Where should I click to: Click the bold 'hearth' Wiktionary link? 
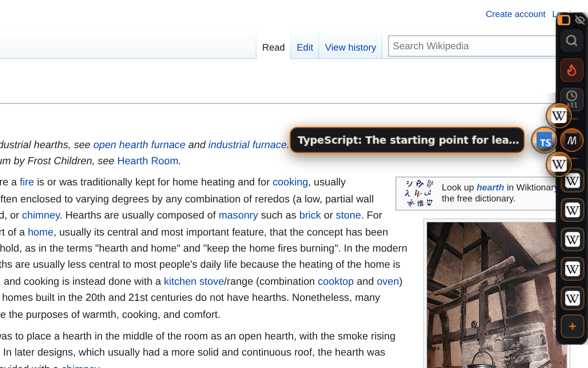pyautogui.click(x=490, y=187)
